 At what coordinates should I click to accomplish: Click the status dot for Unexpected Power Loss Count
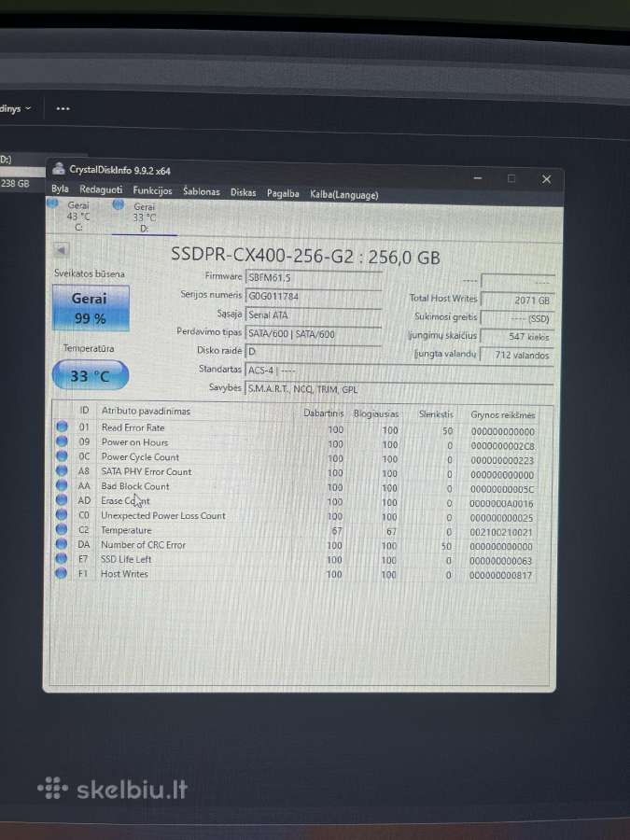(x=63, y=514)
